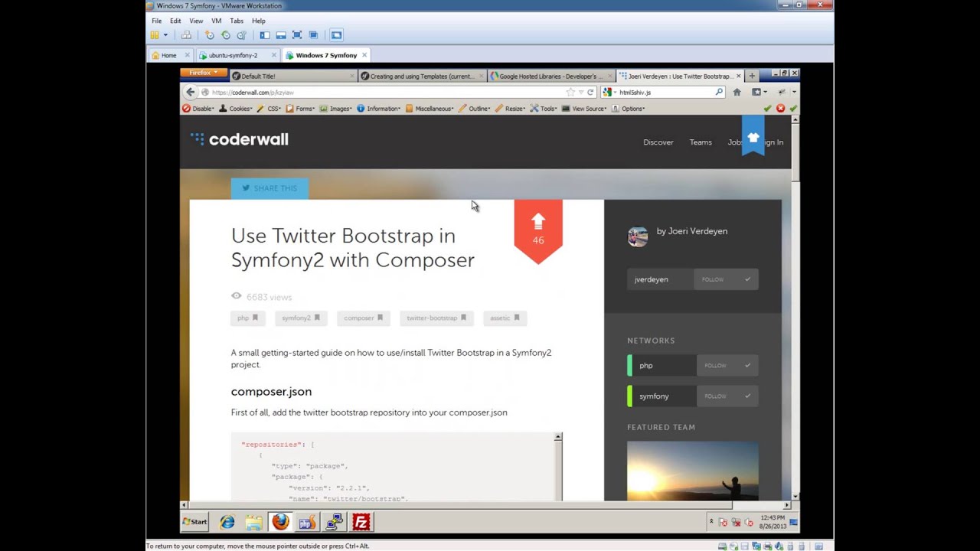The width and height of the screenshot is (980, 551).
Task: Open Web Developer Miscellaneous menu
Action: point(430,109)
